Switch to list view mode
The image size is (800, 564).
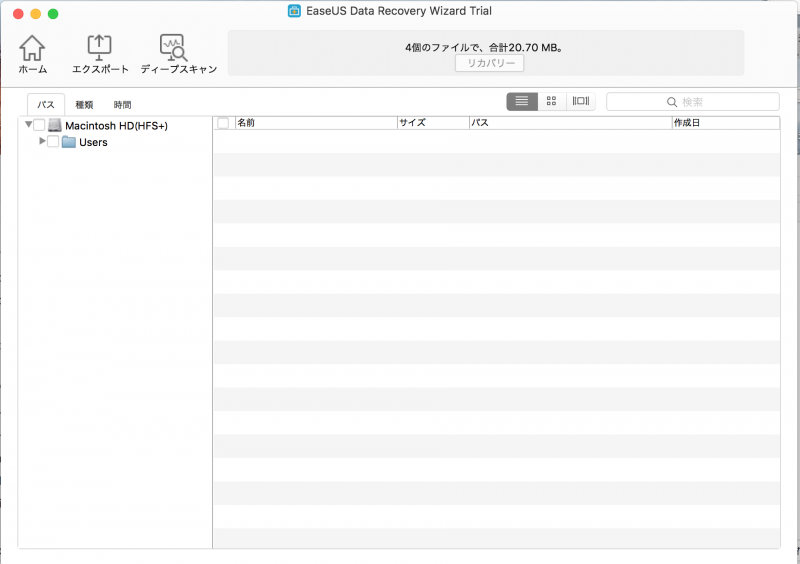pos(521,101)
